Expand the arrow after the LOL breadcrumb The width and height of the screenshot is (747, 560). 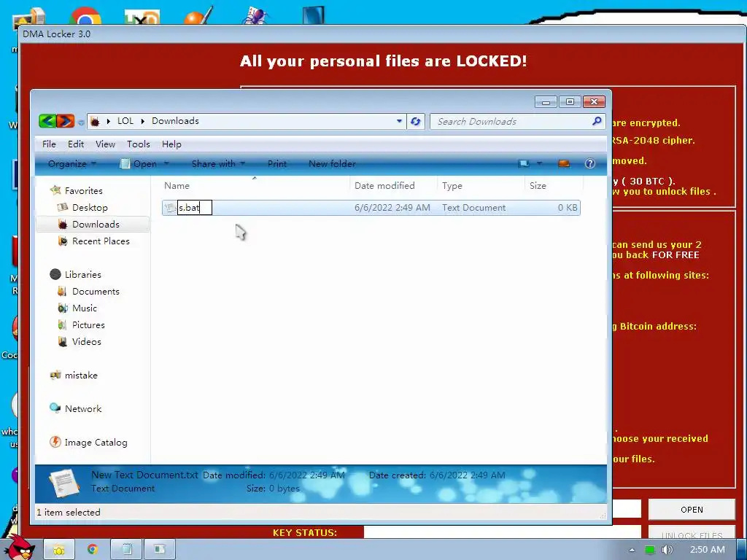142,122
